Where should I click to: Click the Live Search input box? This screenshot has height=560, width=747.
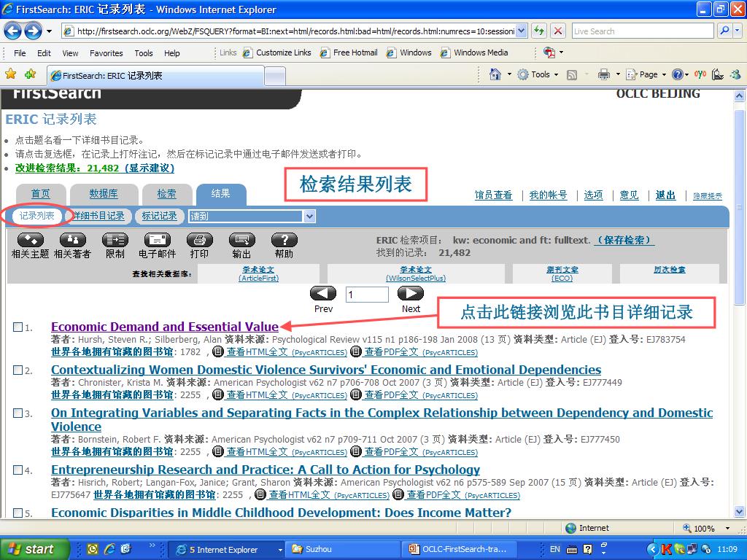643,31
